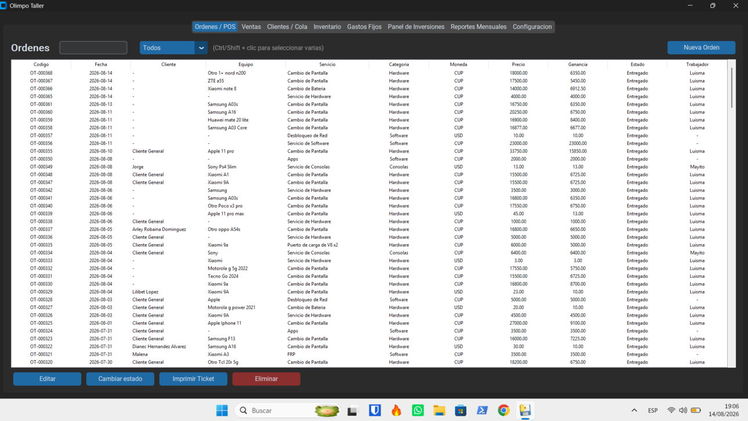Open the Reportes Mensuales tab
This screenshot has height=421, width=748.
click(478, 27)
